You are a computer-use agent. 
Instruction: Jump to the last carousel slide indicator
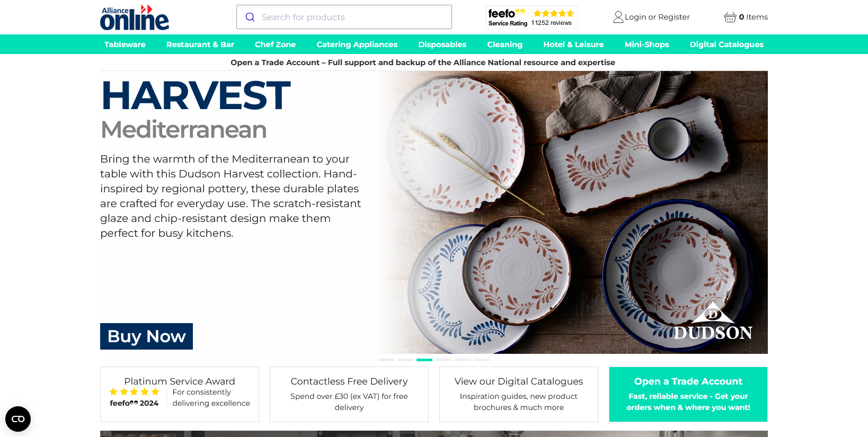[x=482, y=360]
